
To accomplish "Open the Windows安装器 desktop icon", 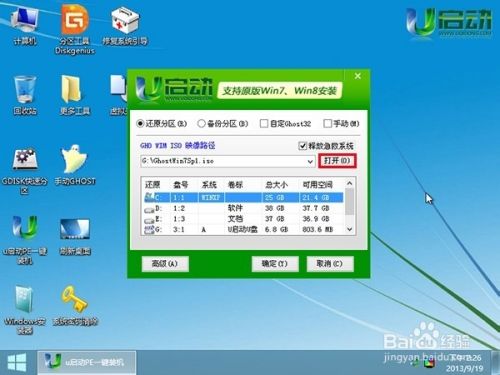I will (x=25, y=310).
